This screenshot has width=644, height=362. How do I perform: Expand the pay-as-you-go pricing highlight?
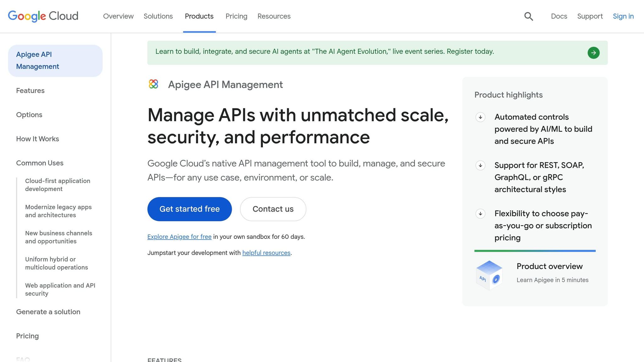point(480,214)
